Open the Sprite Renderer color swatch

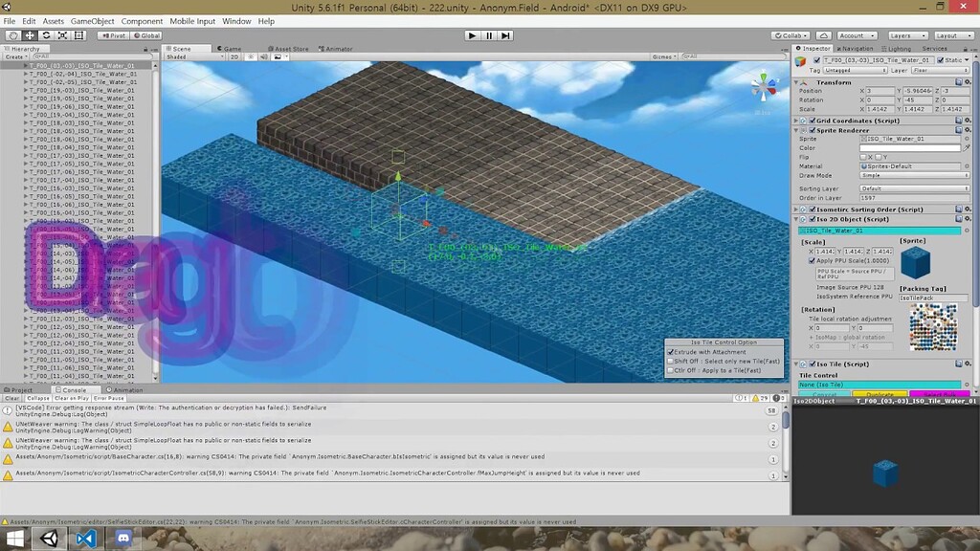coord(914,147)
